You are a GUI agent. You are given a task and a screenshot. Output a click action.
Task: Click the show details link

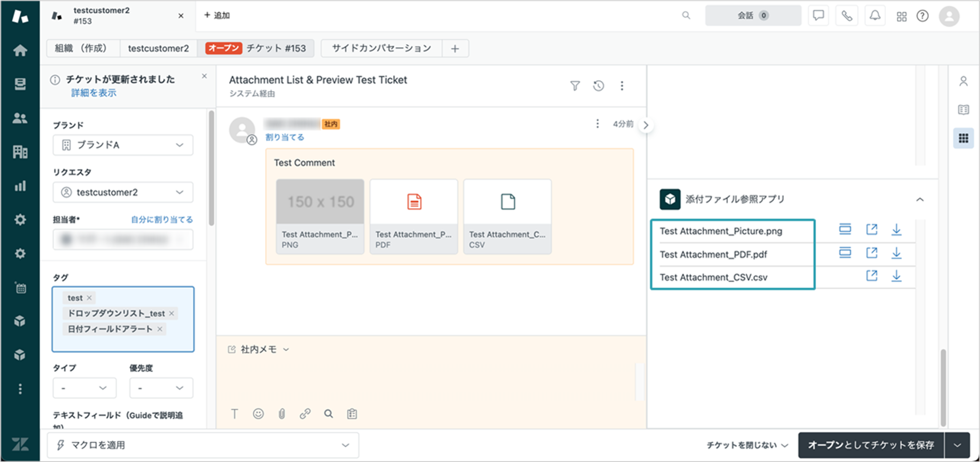pyautogui.click(x=94, y=93)
